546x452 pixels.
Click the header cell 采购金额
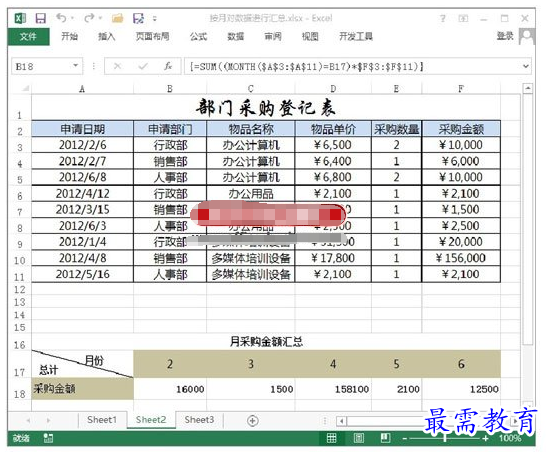pos(461,129)
